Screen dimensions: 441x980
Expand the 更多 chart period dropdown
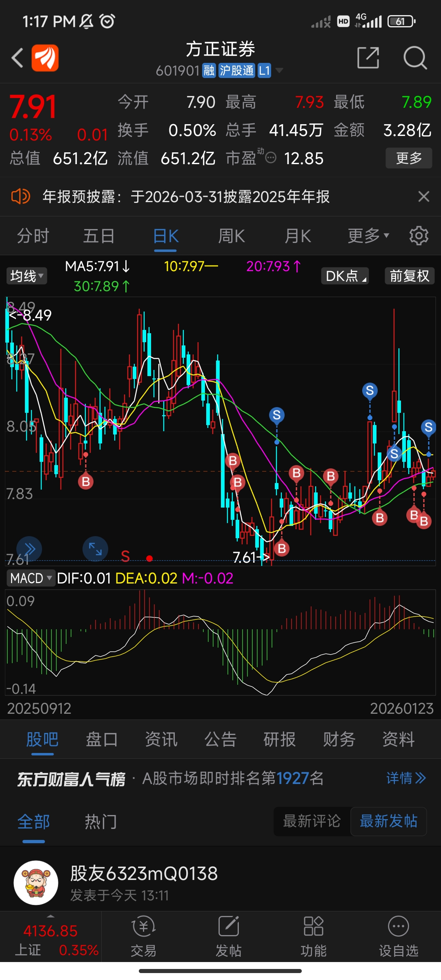pos(368,236)
